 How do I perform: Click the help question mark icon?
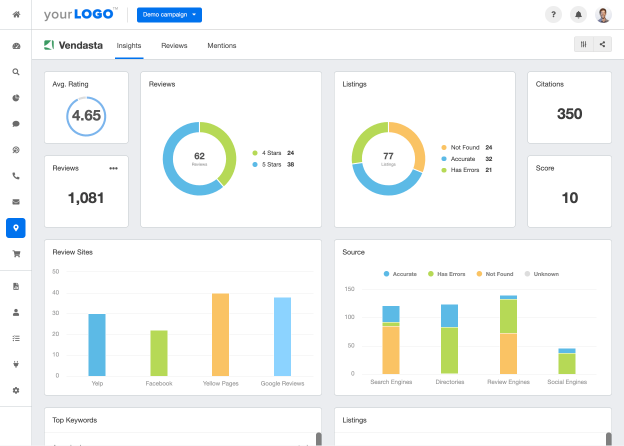click(553, 15)
